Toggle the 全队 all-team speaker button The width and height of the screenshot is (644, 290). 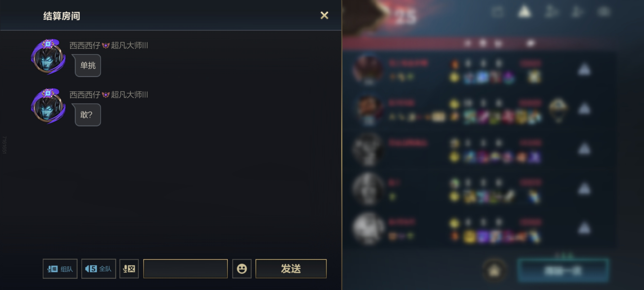[98, 269]
